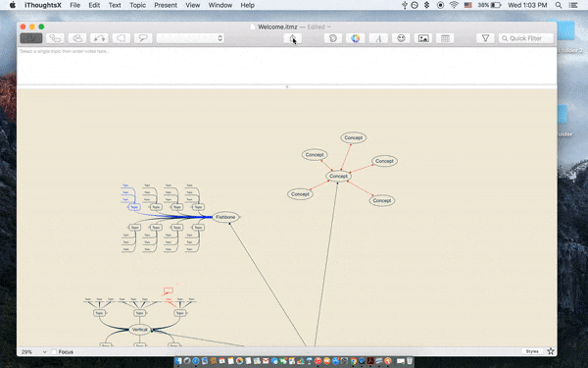Viewport: 588px width, 368px height.
Task: Select the Vertical topic node
Action: click(139, 330)
